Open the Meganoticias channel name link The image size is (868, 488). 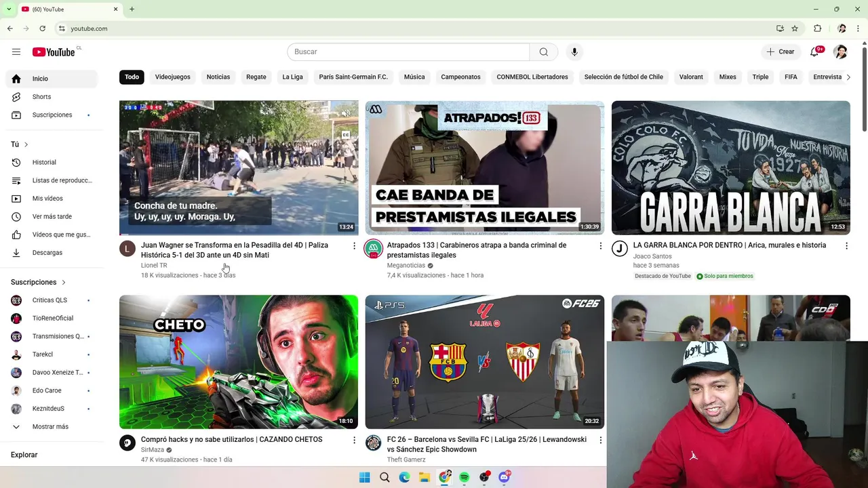[x=406, y=266]
